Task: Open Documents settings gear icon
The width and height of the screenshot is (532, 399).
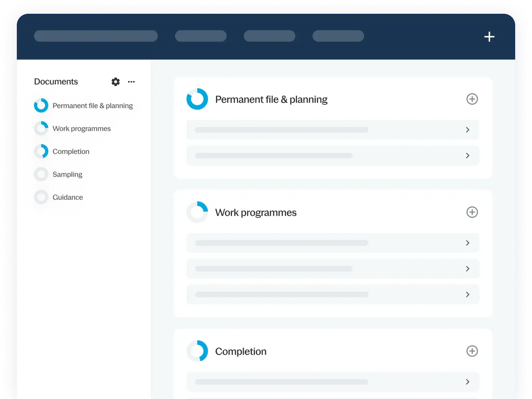Action: coord(115,82)
